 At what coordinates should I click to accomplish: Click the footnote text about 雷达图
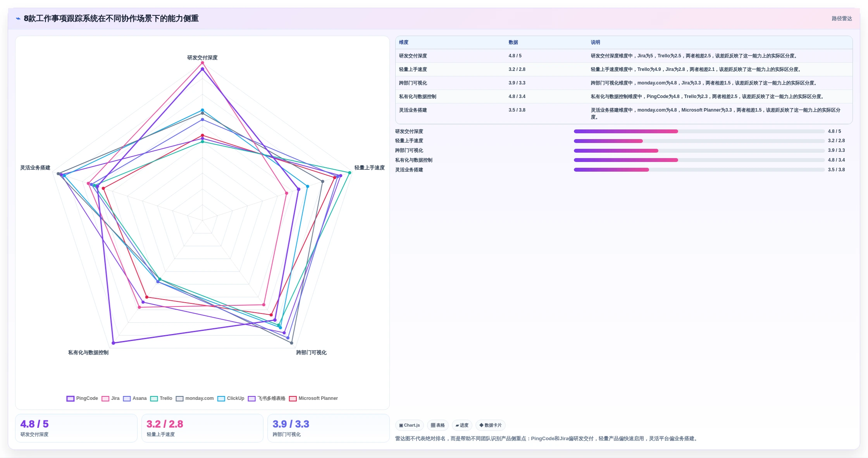547,439
